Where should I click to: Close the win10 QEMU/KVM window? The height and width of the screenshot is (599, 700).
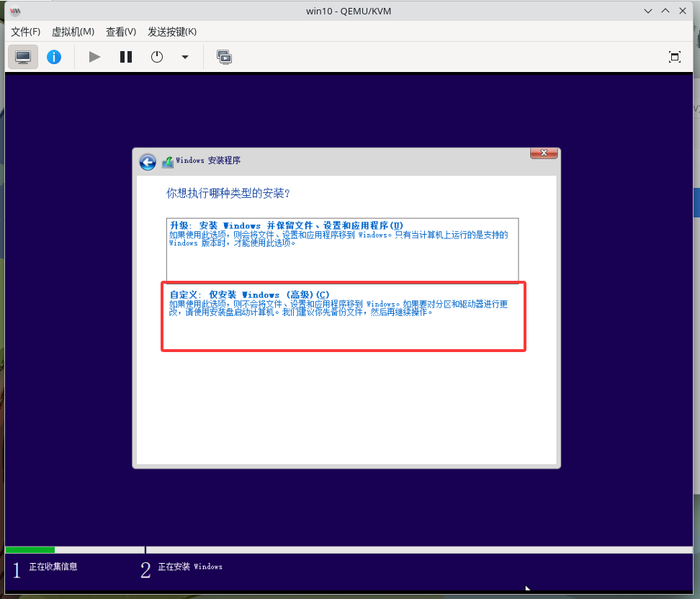click(683, 11)
